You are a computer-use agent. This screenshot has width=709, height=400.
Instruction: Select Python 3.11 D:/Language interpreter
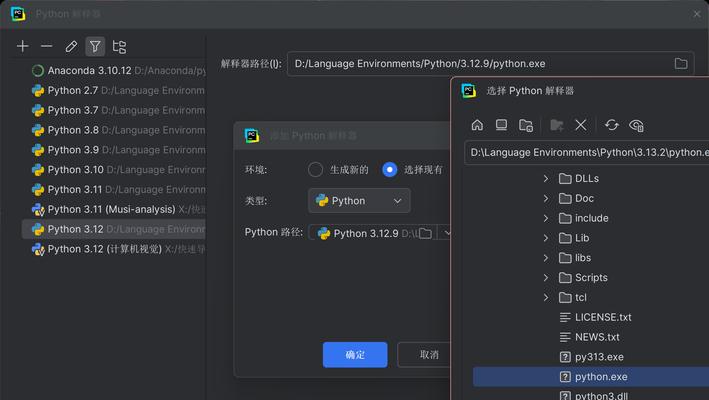click(x=113, y=190)
